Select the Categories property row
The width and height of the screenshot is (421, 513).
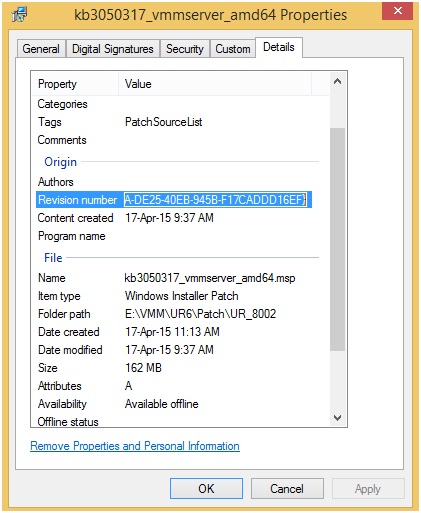174,104
